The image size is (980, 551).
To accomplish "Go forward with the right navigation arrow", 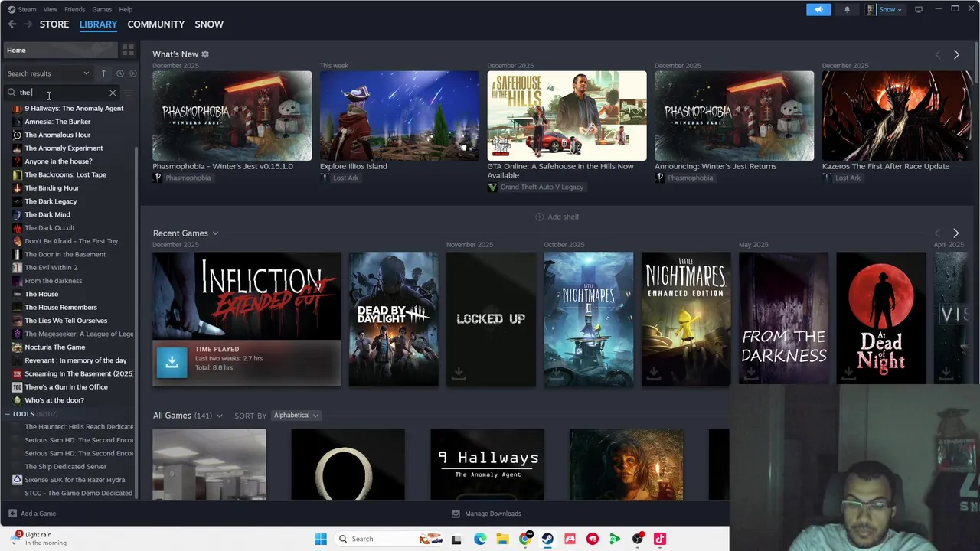I will point(28,24).
